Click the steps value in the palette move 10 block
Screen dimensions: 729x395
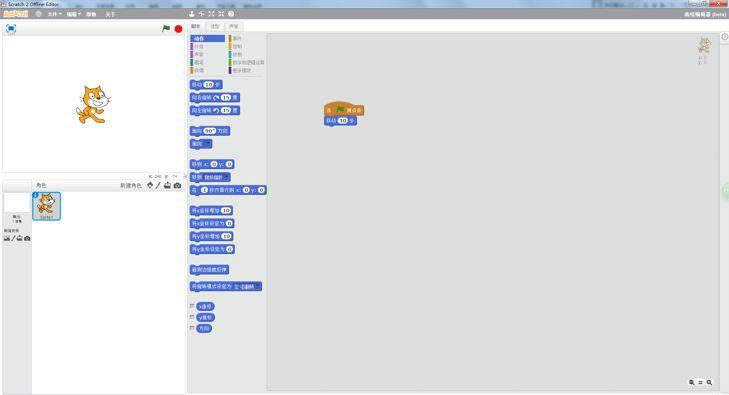tap(209, 85)
